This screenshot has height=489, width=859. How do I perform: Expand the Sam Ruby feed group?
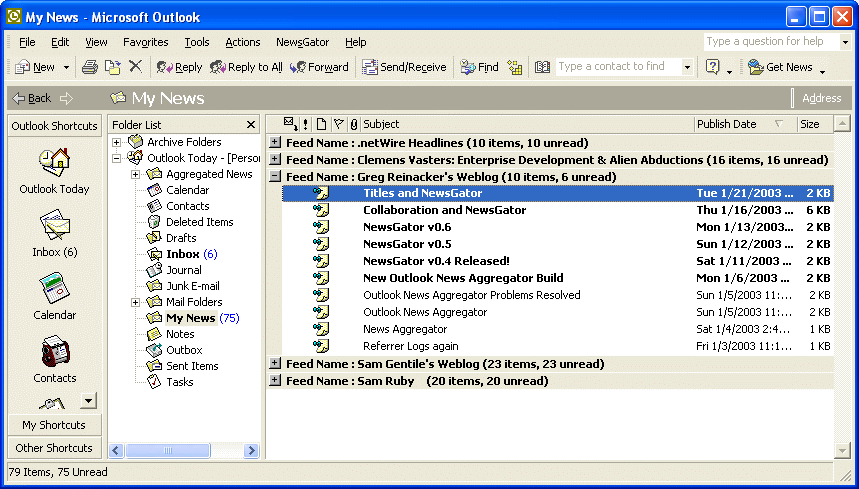[276, 381]
